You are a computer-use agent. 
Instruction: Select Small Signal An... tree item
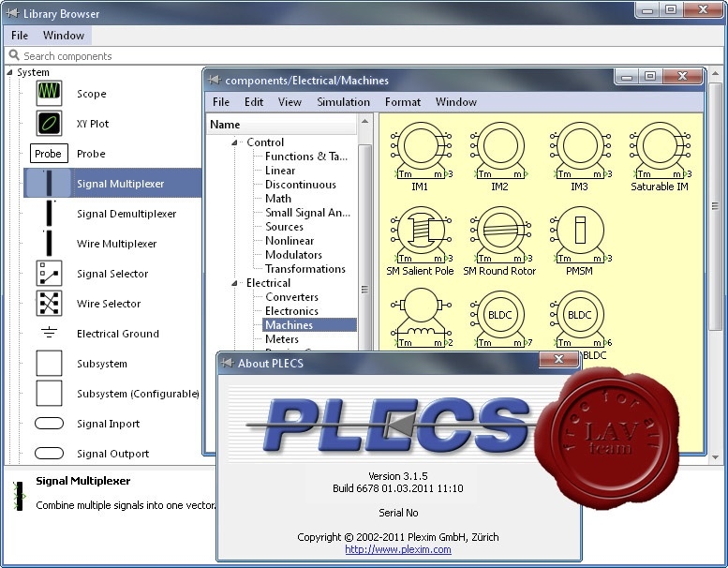tap(307, 212)
